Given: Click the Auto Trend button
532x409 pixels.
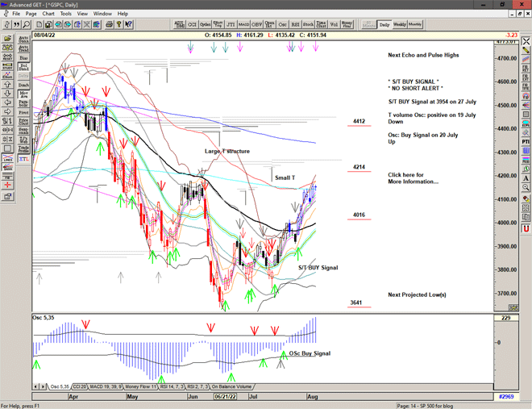Looking at the screenshot, I should pos(23,48).
